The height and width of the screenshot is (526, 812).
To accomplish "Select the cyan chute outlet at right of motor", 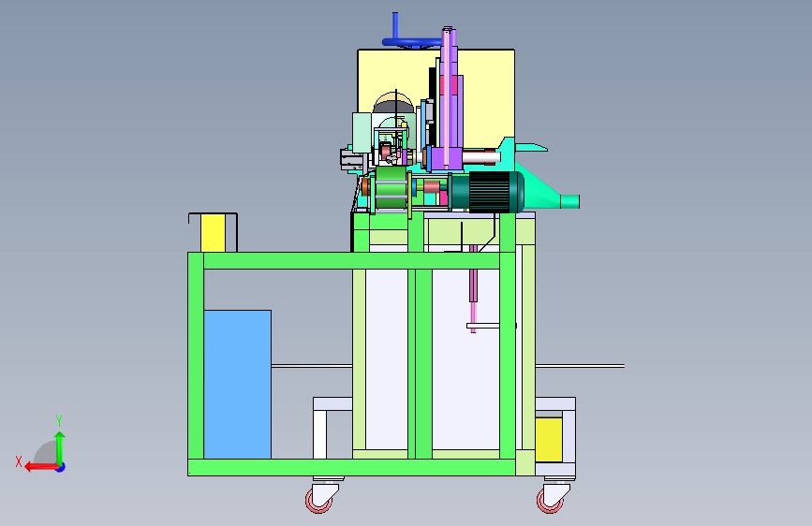I will [x=569, y=201].
